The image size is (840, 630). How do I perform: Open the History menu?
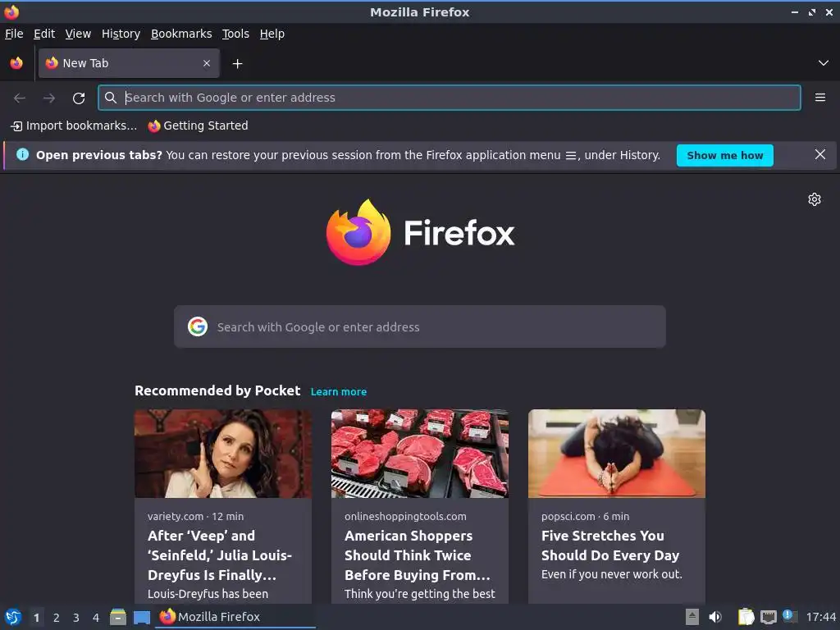[121, 34]
